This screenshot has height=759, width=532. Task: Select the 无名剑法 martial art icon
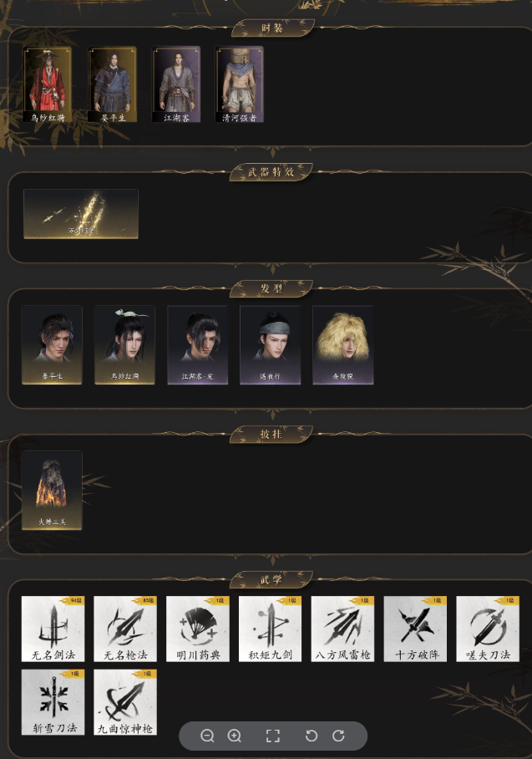[x=53, y=629]
